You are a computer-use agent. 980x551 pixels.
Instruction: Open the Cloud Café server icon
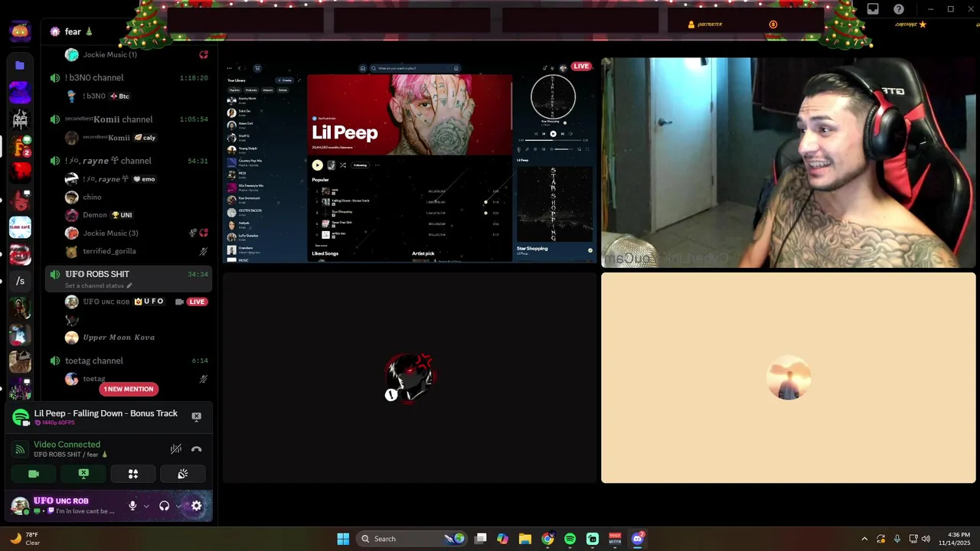coord(20,227)
